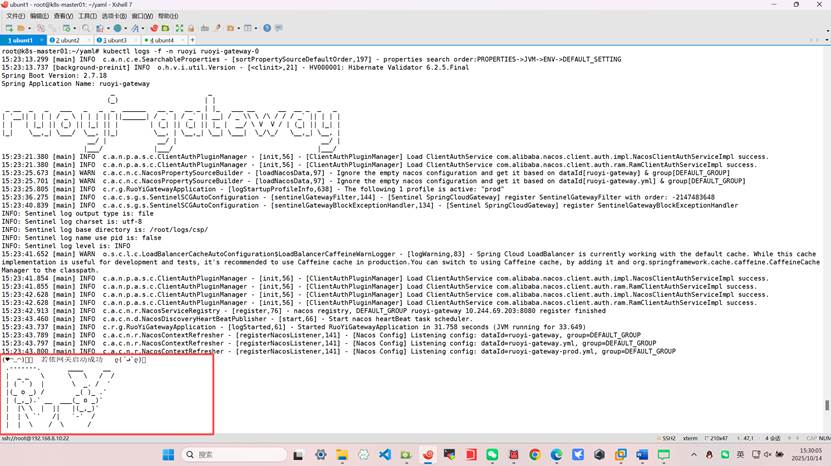Switch to the 3 ubunt3 tab
Screen dimensions: 831x466
[117, 40]
